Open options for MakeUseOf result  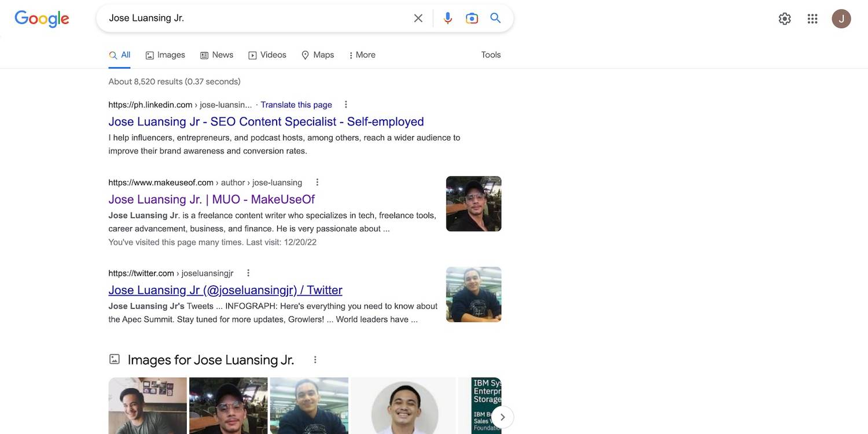[x=317, y=182]
